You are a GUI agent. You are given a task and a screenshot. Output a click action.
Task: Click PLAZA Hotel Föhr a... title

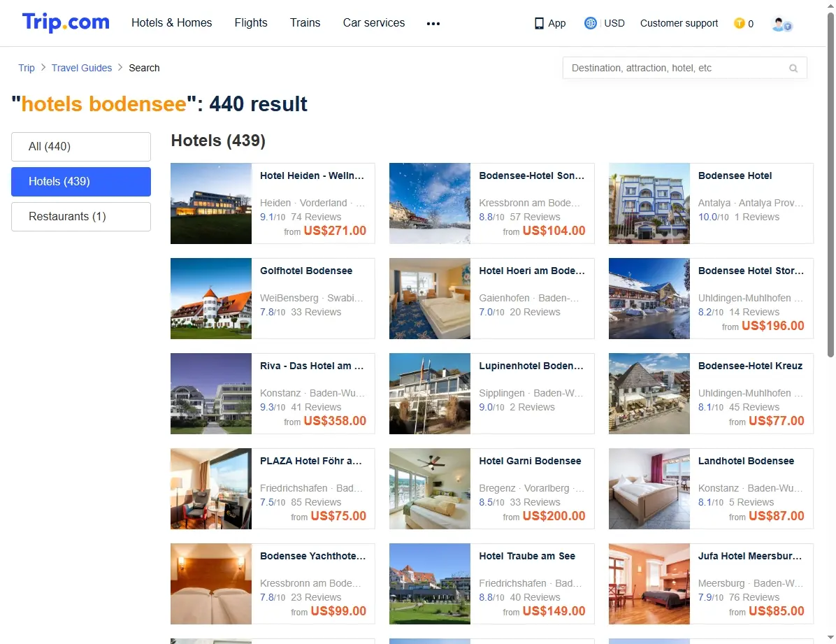pyautogui.click(x=311, y=461)
